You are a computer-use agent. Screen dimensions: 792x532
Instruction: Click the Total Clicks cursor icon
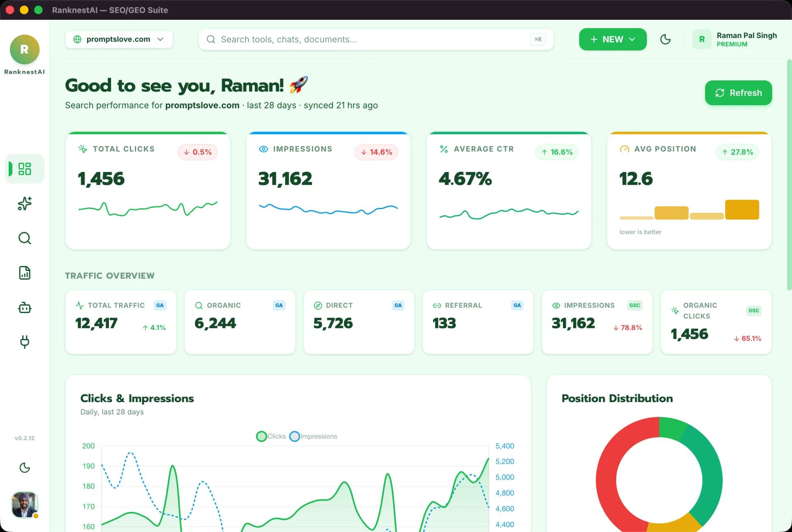[x=82, y=149]
